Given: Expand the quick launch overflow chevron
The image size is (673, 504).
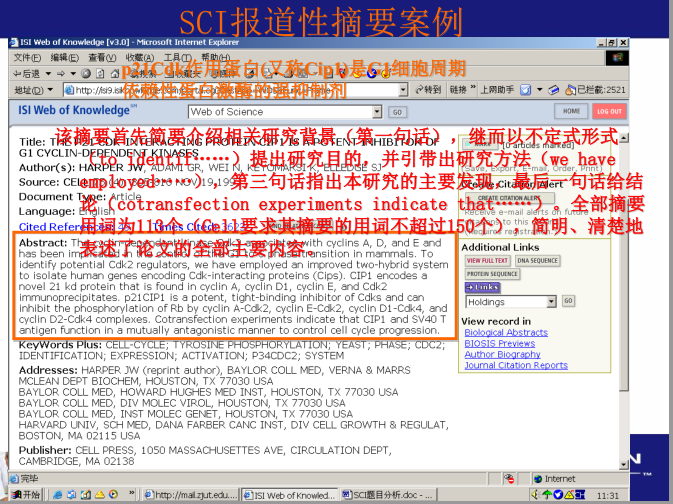Looking at the screenshot, I should click(132, 492).
